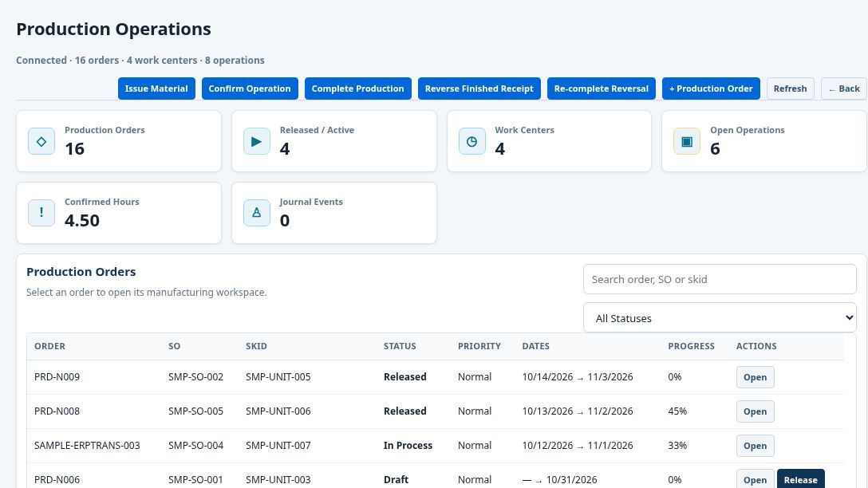This screenshot has height=488, width=868.
Task: Open draft order PRD-N006
Action: 755,480
